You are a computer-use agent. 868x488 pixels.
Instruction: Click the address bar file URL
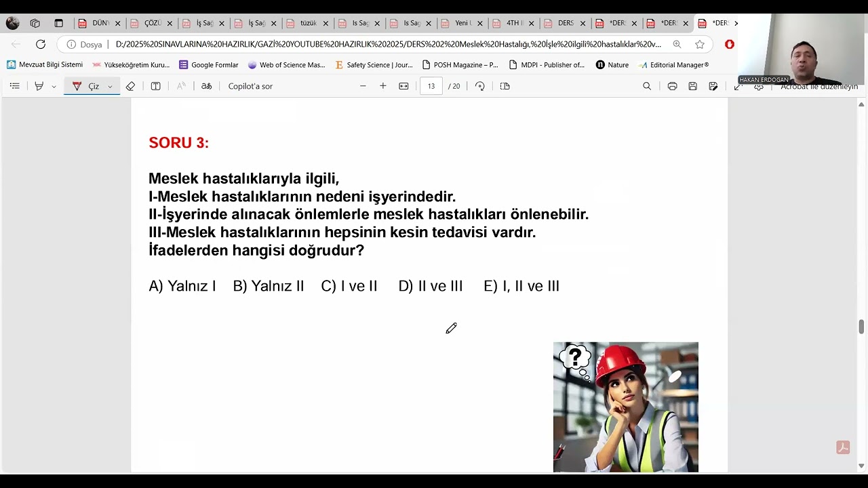point(388,44)
